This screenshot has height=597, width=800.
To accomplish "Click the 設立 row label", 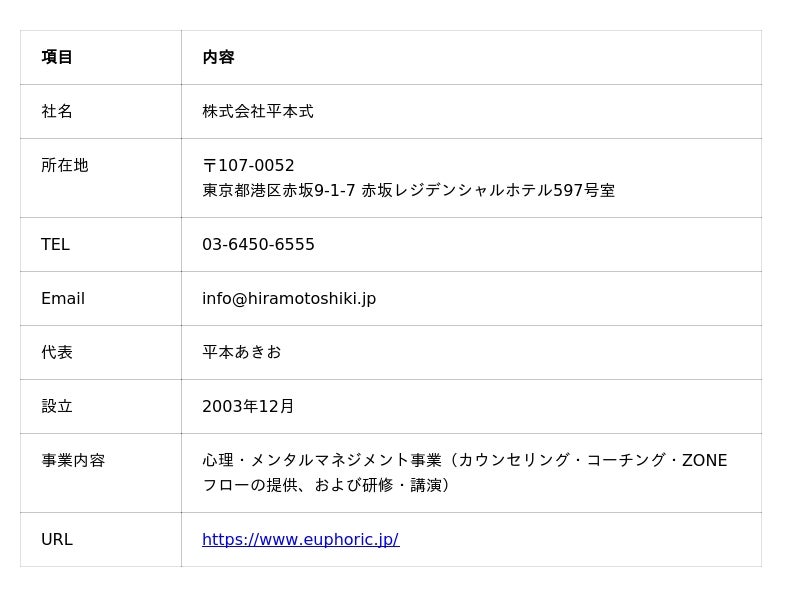I will coord(57,406).
